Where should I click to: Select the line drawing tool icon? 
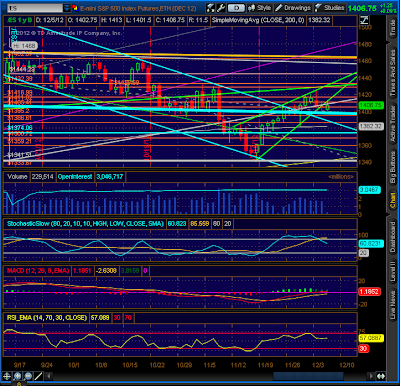click(x=39, y=376)
